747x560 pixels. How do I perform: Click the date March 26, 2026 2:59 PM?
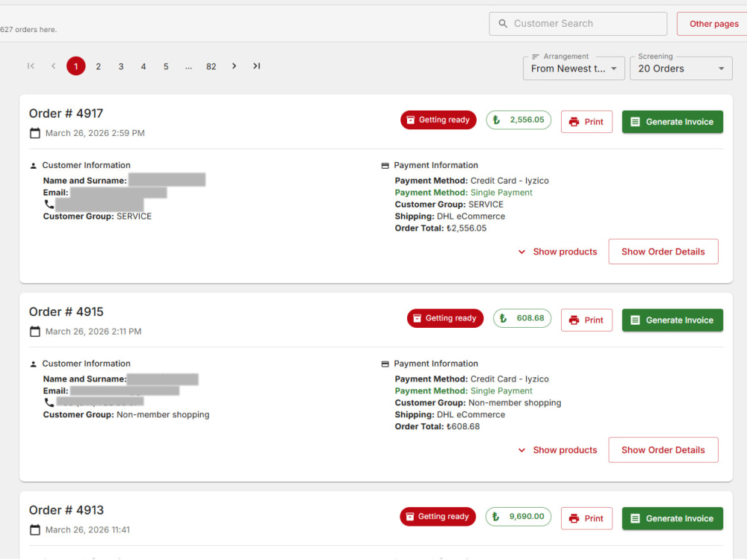click(95, 134)
